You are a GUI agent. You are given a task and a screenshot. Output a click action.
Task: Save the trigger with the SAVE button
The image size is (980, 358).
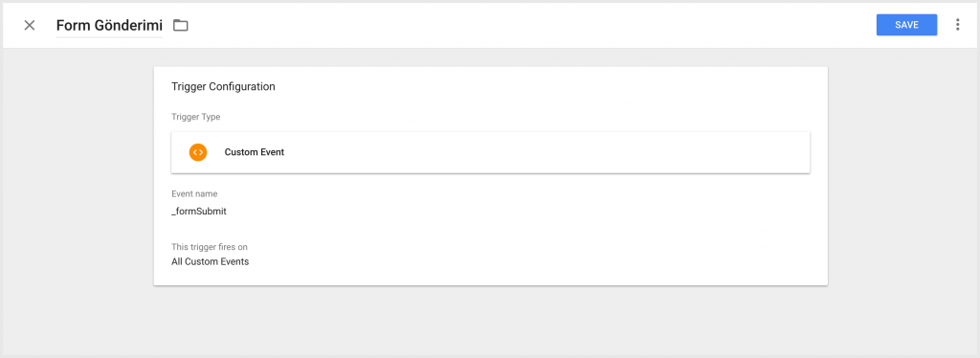(x=906, y=25)
